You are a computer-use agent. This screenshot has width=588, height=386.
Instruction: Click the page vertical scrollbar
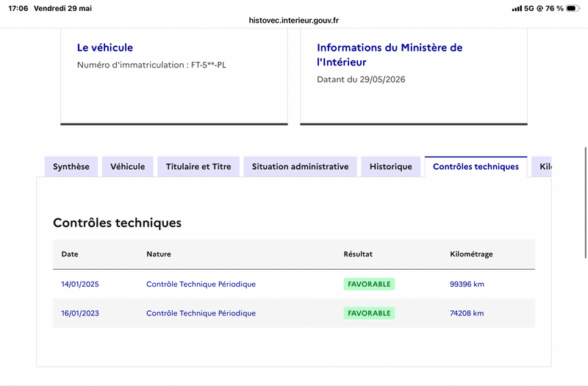point(585,203)
